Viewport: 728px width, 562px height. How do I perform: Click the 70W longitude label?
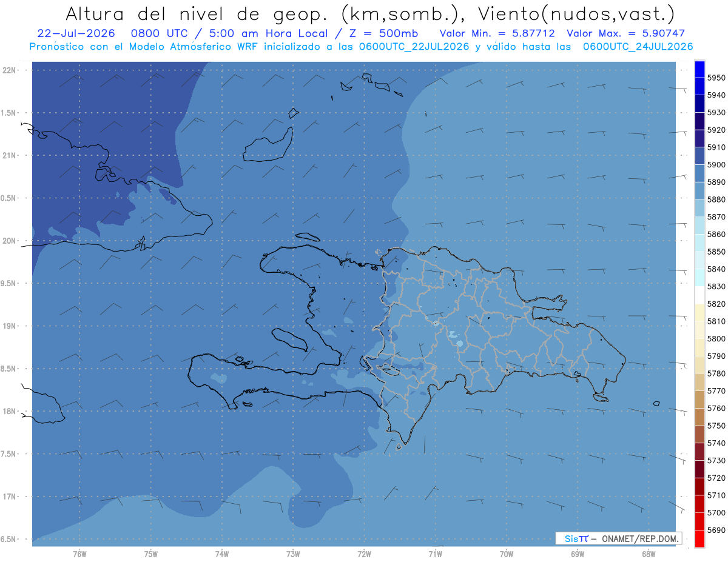tap(507, 554)
